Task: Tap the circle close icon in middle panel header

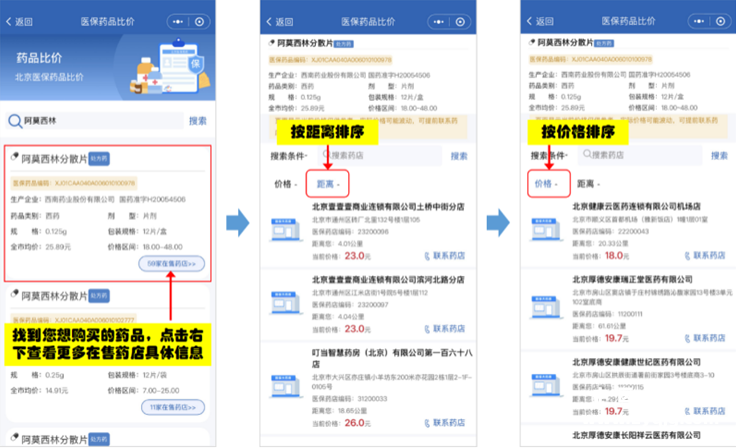Action: [x=460, y=22]
